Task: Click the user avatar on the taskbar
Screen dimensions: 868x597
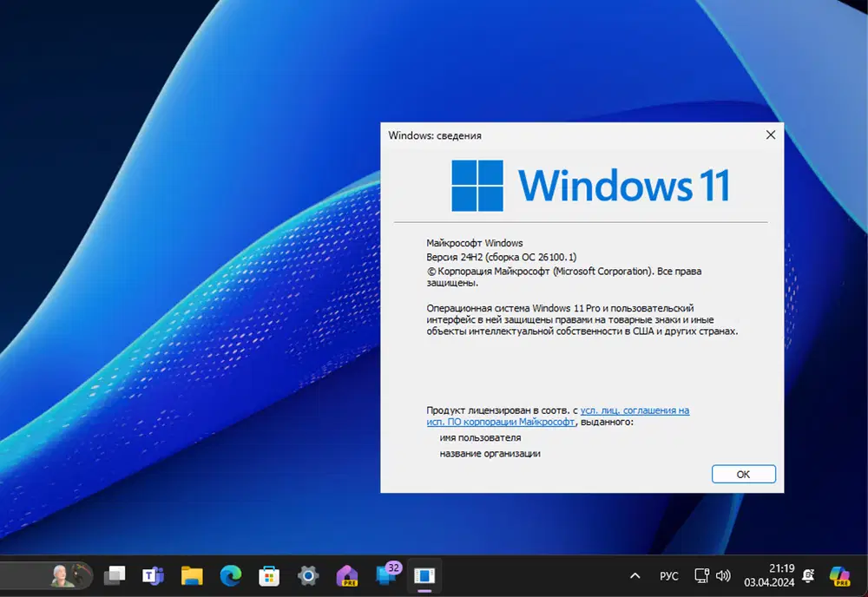Action: (x=61, y=575)
